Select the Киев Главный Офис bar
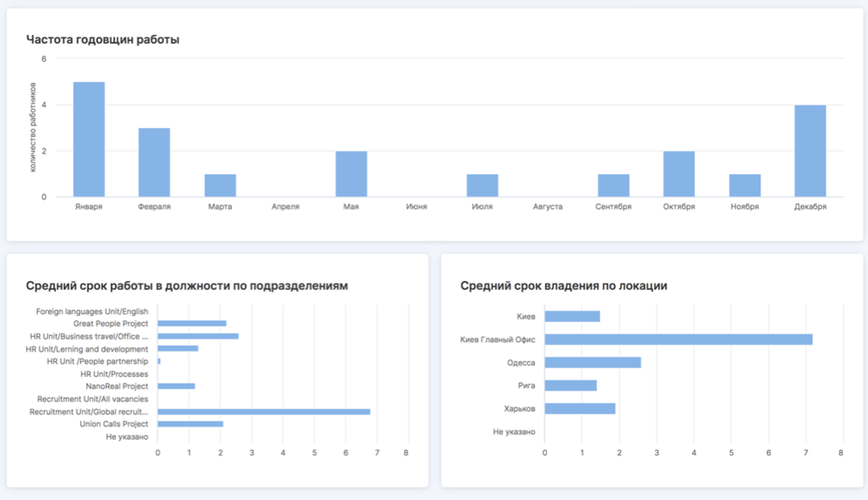Screen dimensions: 868x500 coord(679,339)
